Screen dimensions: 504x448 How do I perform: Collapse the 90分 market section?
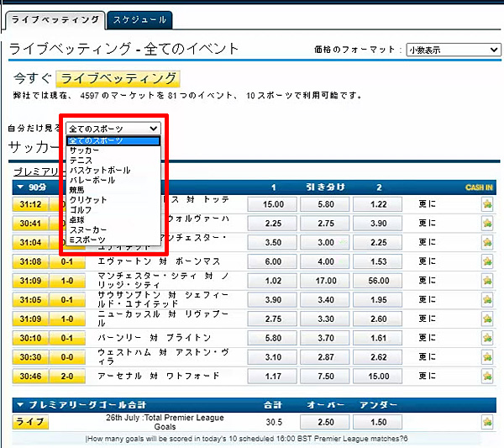[20, 187]
